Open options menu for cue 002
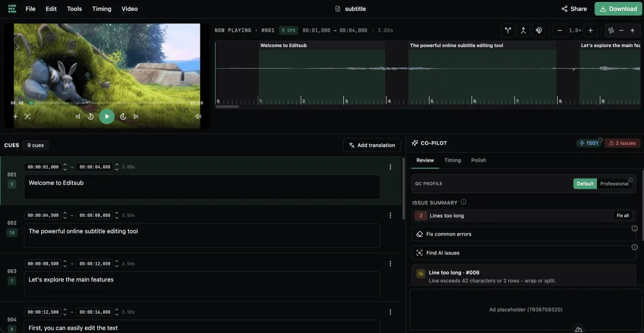644x333 pixels. click(390, 215)
